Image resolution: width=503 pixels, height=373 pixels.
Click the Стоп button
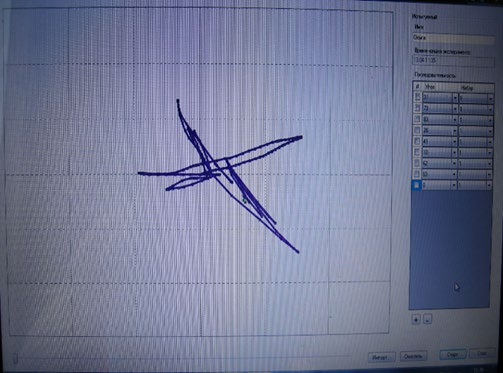click(482, 354)
